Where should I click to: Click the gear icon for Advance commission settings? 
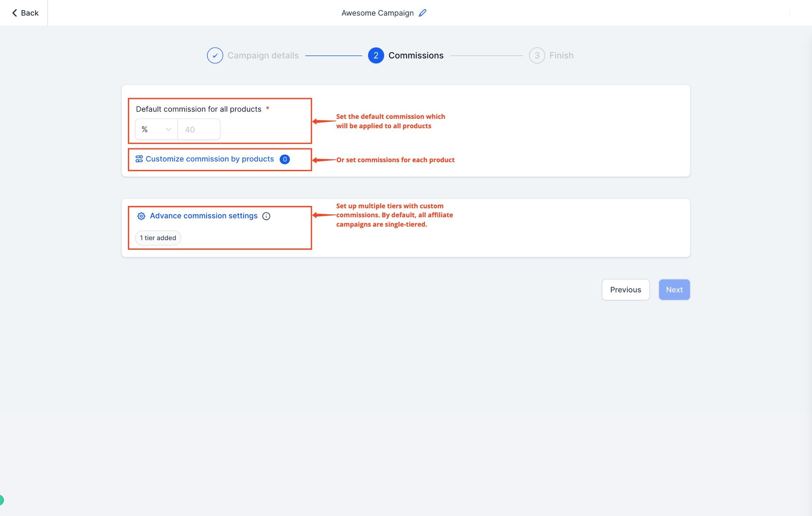coord(141,216)
